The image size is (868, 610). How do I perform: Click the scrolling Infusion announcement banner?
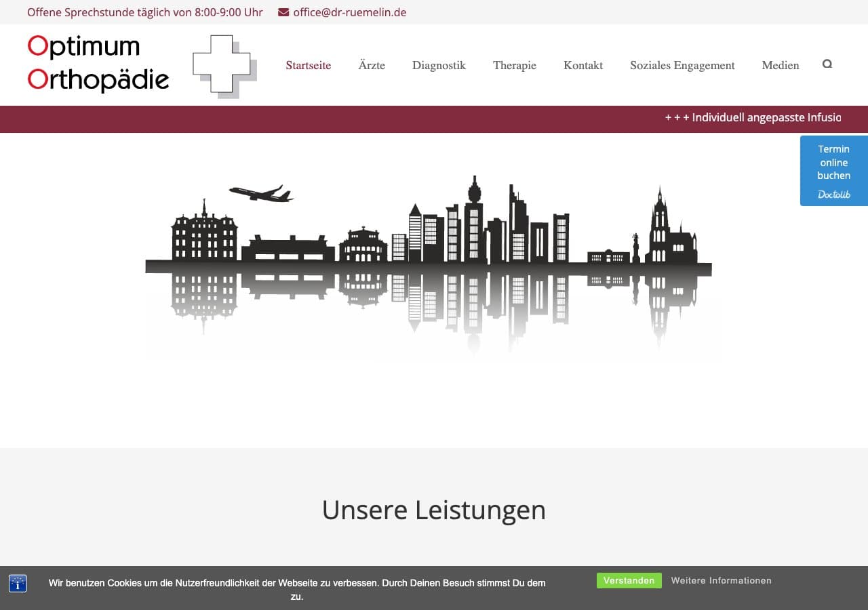[751, 117]
